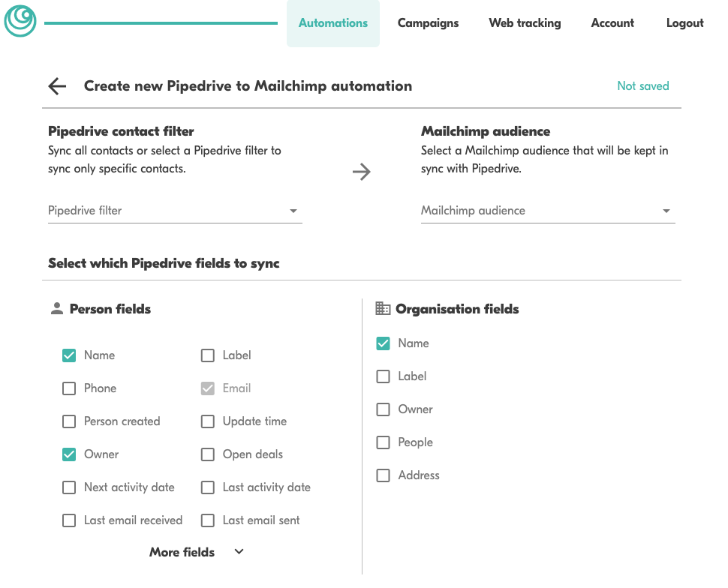Switch to Web tracking tab
Viewport: 728px width, 588px height.
[525, 23]
